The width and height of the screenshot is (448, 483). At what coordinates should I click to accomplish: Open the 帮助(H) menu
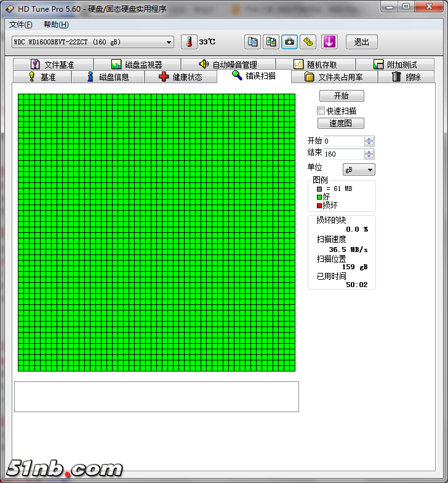click(56, 25)
